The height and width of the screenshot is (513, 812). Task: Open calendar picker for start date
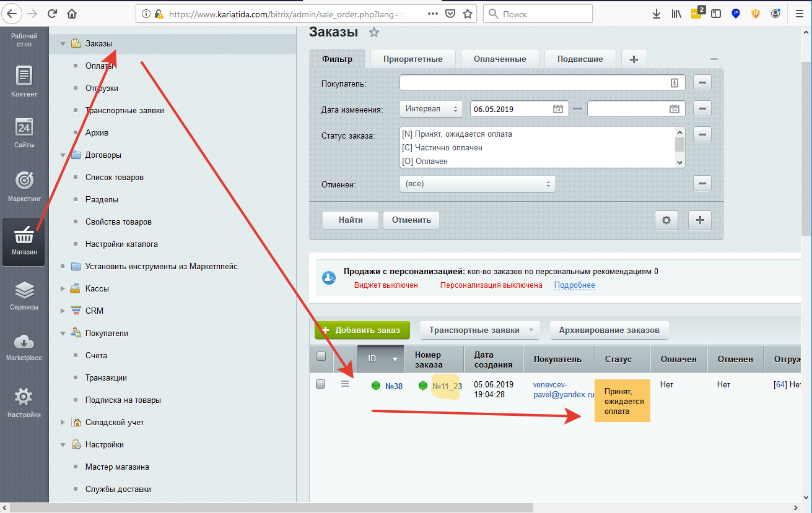[557, 109]
